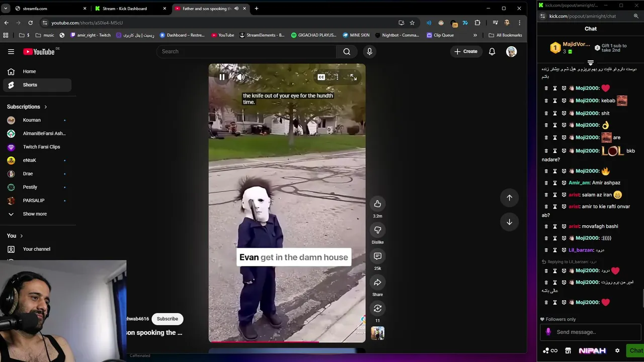Go to the previous Short with up arrow
The image size is (644, 362).
509,198
